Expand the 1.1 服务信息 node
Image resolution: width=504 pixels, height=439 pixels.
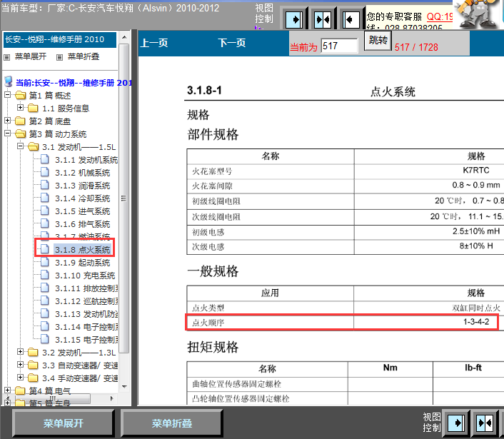click(x=20, y=107)
